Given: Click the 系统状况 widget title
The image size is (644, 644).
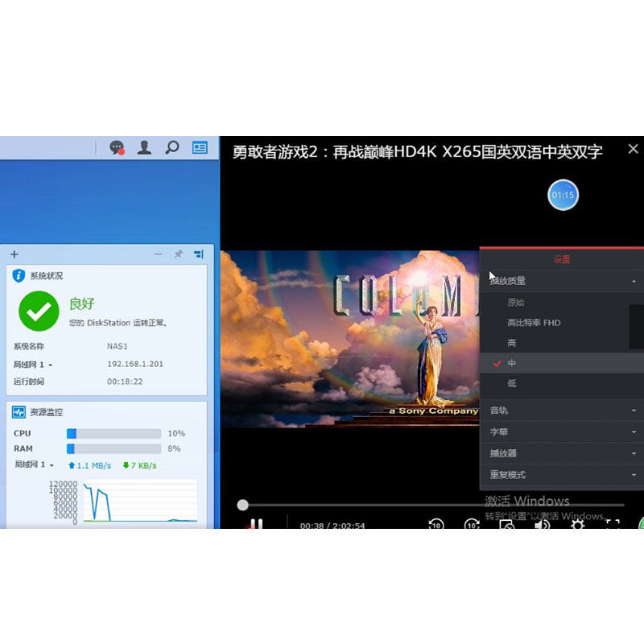Looking at the screenshot, I should (x=47, y=276).
